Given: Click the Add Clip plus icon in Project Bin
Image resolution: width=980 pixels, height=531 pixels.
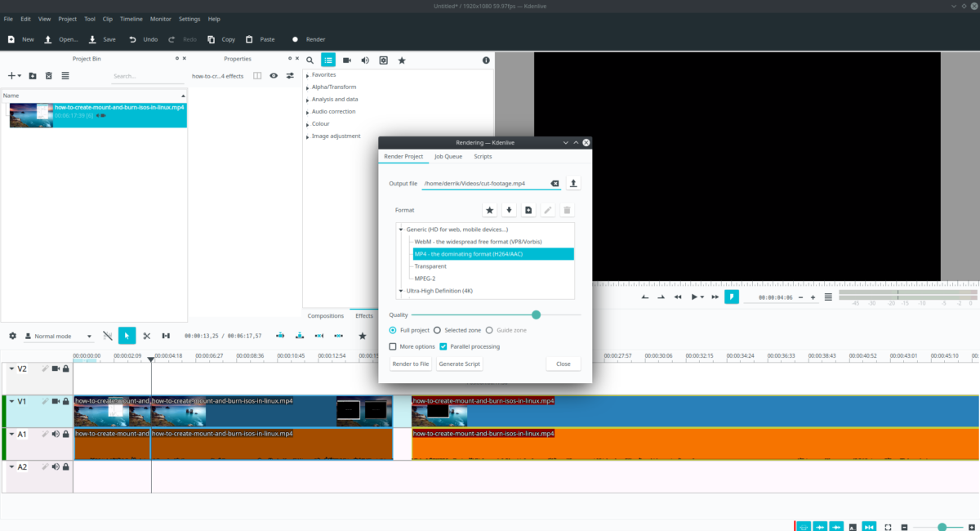Looking at the screenshot, I should coord(12,76).
